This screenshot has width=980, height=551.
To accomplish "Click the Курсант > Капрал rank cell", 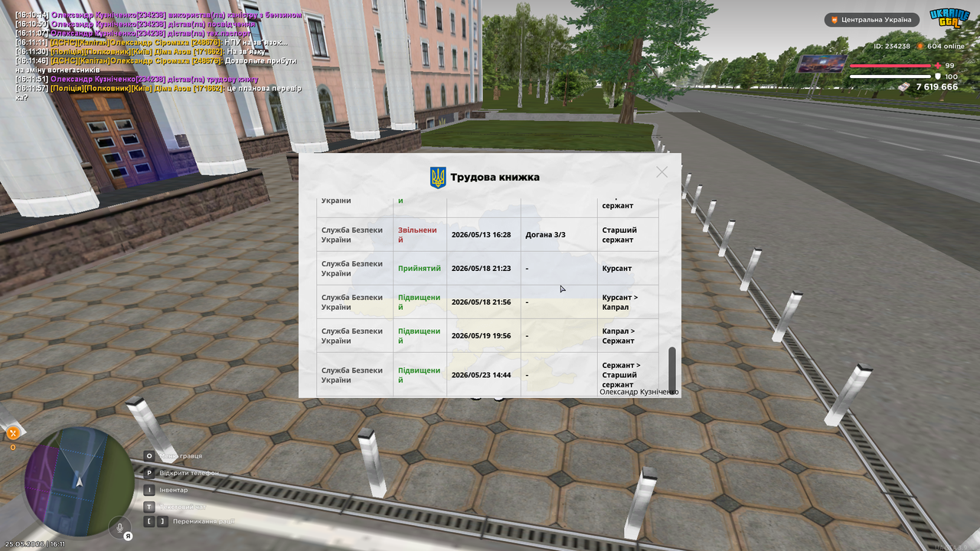I will 628,302.
